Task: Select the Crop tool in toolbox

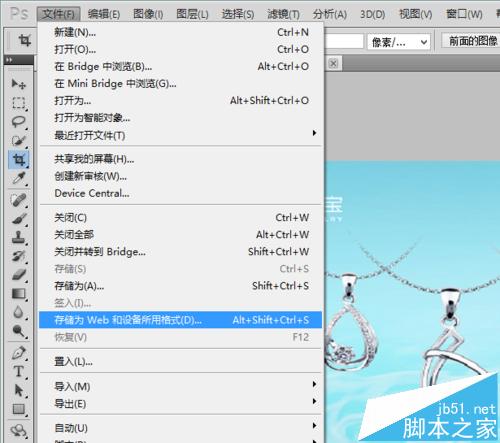Action: coord(19,160)
